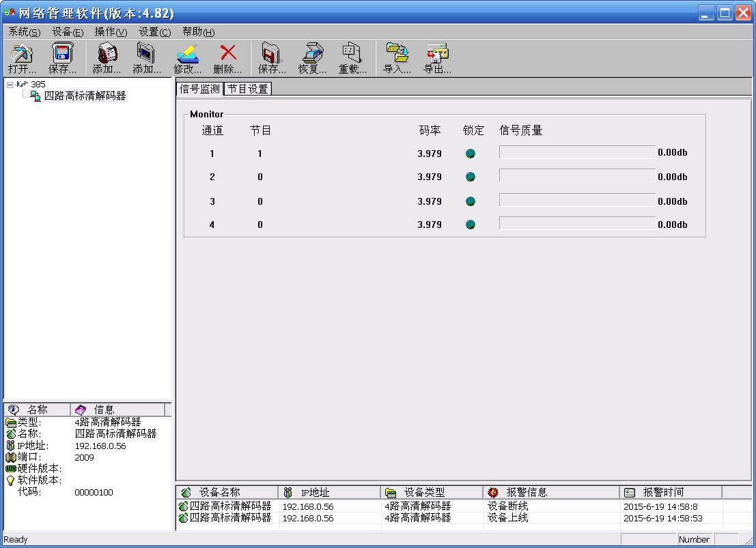Screen dimensions: 756x548
Task: Click the 硬件版本 row icon
Action: (x=11, y=468)
